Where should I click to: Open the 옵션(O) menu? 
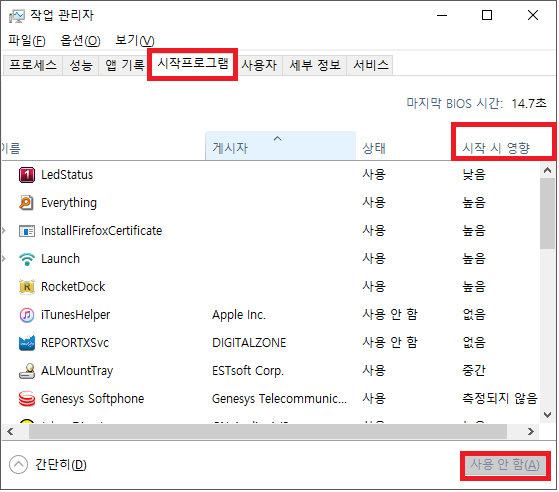[80, 41]
